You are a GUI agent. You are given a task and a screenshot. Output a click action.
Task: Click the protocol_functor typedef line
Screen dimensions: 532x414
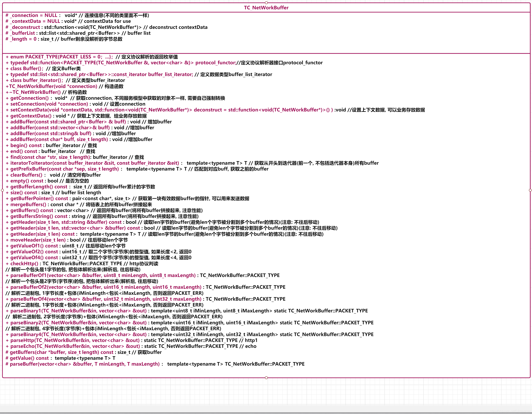point(164,63)
